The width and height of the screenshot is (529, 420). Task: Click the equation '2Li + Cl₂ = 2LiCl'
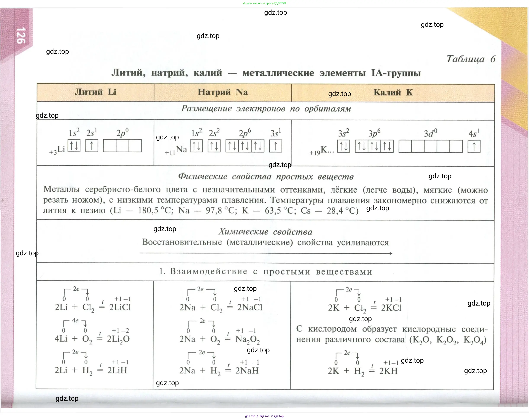point(93,308)
